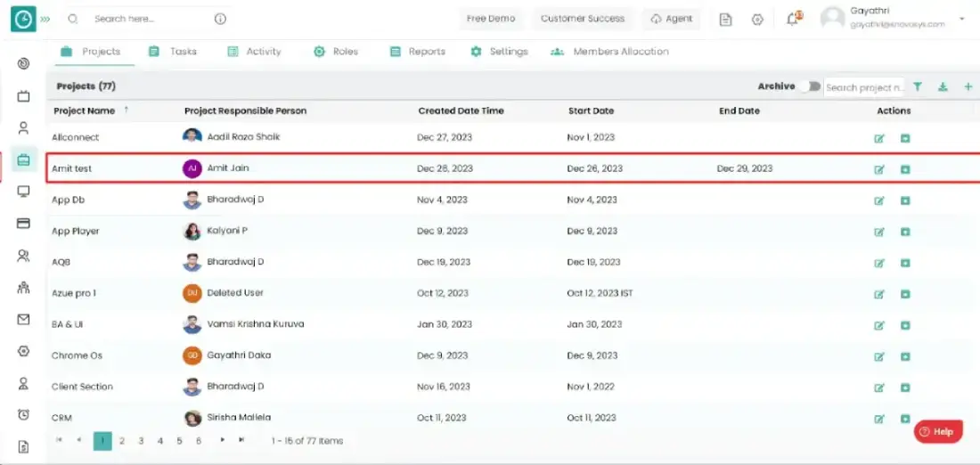Switch to the Roles tab
980x465 pixels.
pyautogui.click(x=336, y=52)
